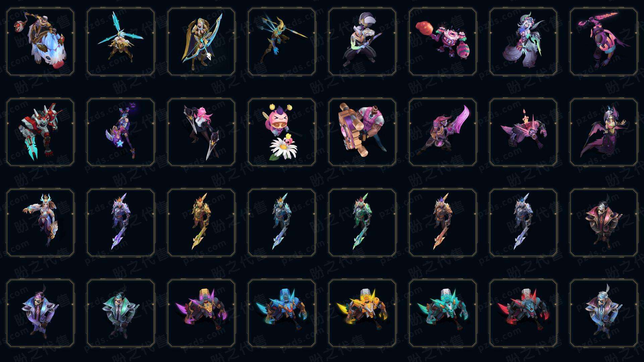This screenshot has height=362, width=644.
Task: Pick the golden chroma of halberd warrior
Action: [x=201, y=223]
